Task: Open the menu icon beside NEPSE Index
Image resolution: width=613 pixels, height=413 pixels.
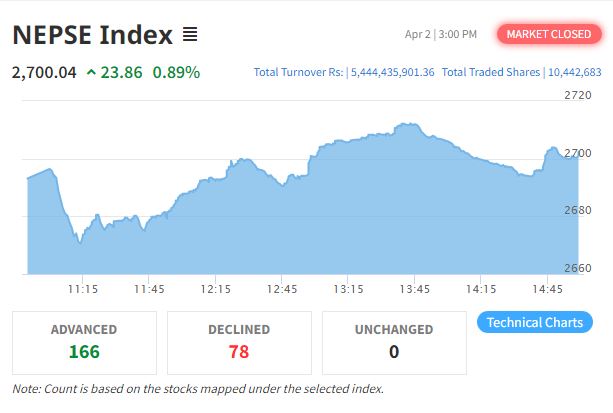Action: pos(190,35)
